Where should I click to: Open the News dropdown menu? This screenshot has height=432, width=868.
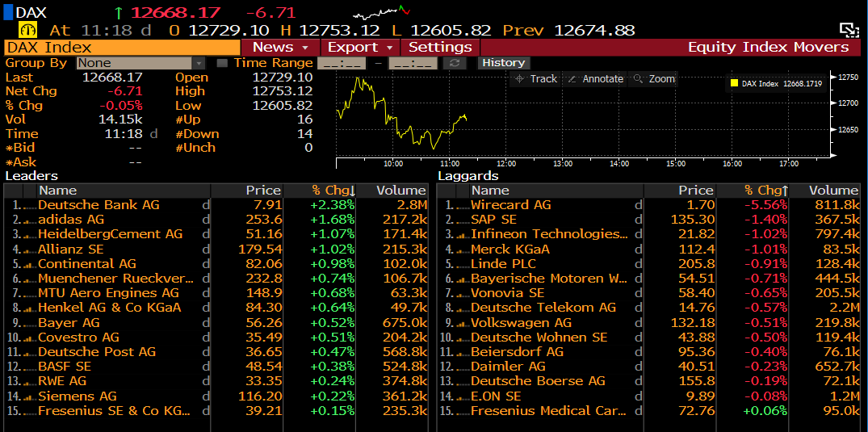pos(280,47)
